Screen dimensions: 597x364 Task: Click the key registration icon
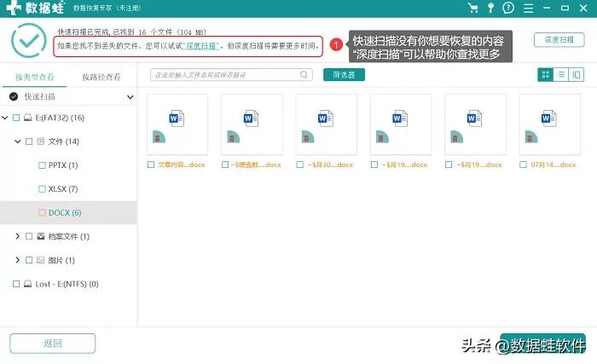point(490,8)
